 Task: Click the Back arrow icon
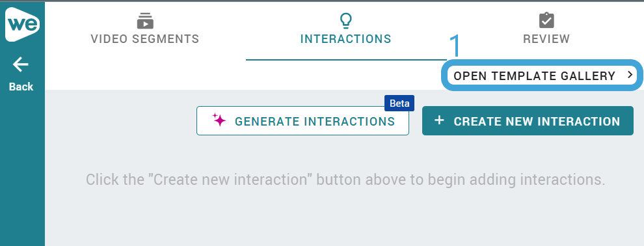point(21,64)
